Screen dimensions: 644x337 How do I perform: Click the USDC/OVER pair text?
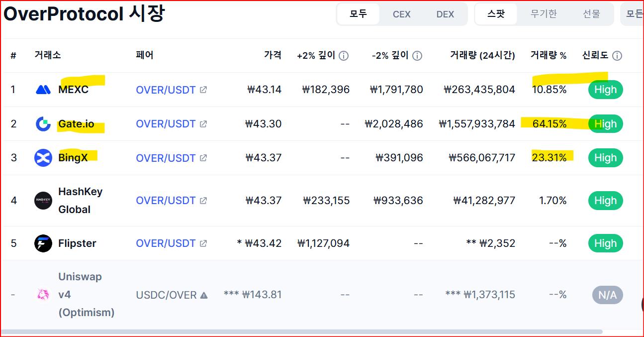[166, 295]
